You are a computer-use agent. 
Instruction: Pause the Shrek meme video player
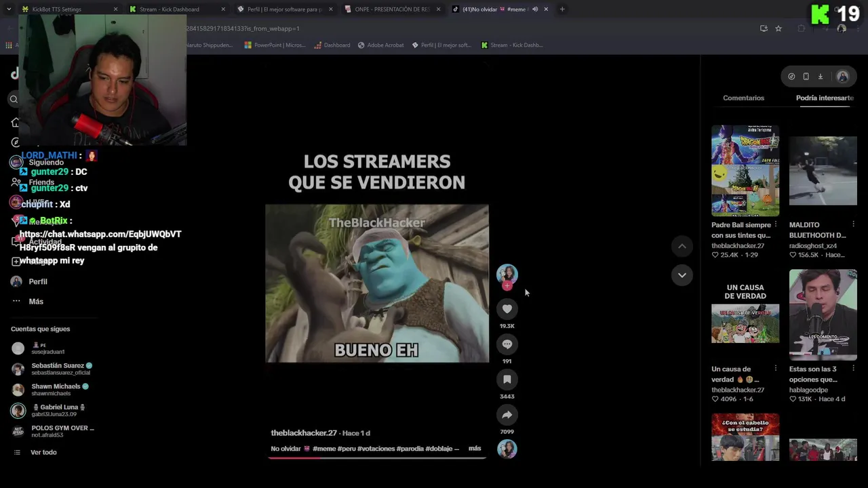tap(377, 283)
